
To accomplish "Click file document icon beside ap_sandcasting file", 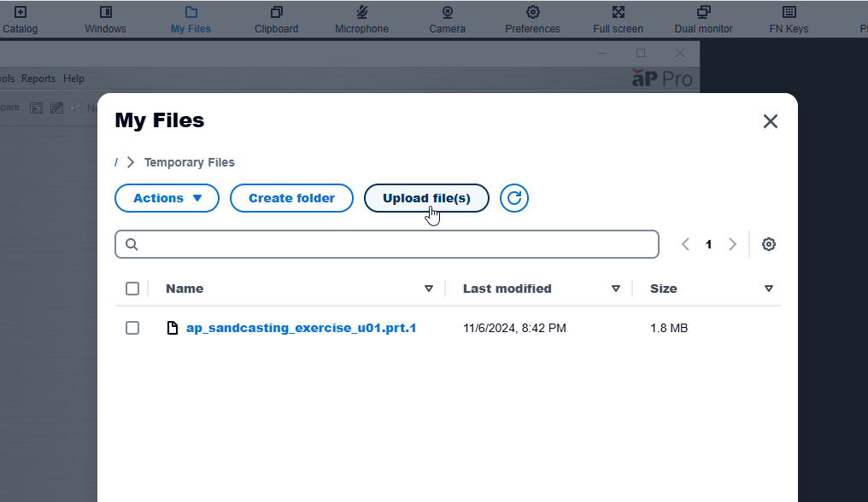I will (173, 328).
